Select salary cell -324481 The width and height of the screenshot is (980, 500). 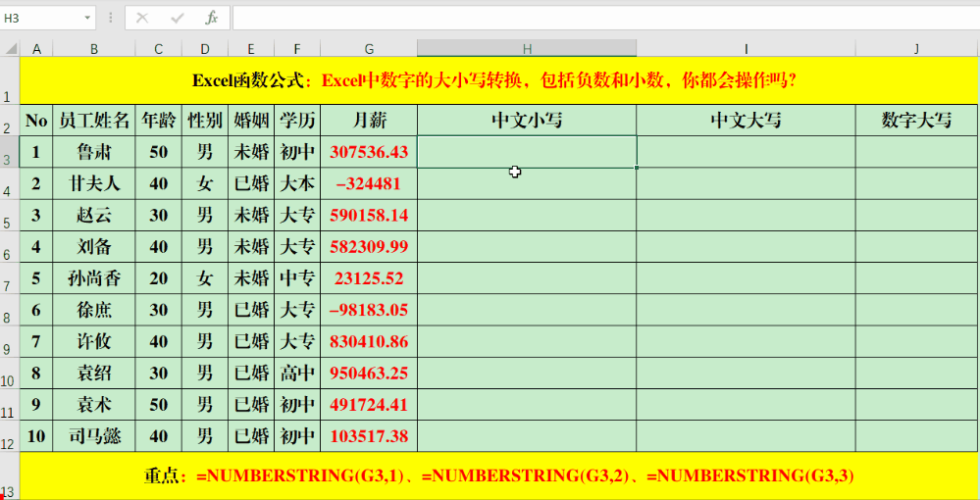click(x=369, y=183)
